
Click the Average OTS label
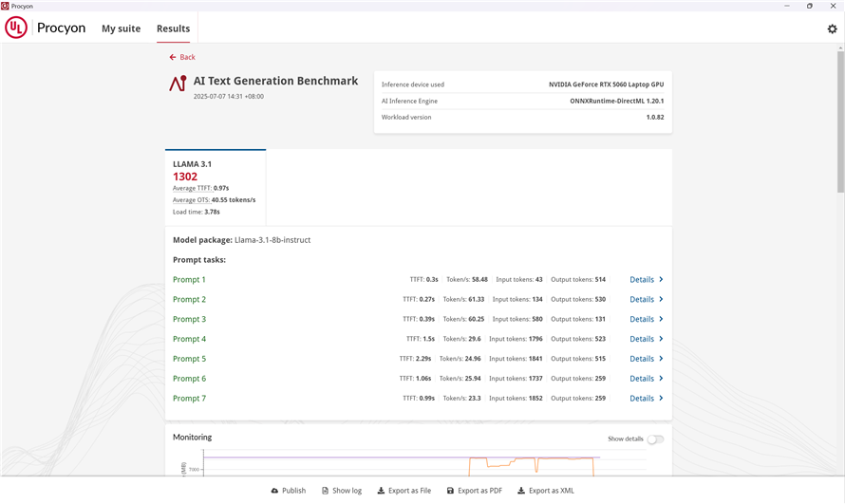tap(191, 200)
